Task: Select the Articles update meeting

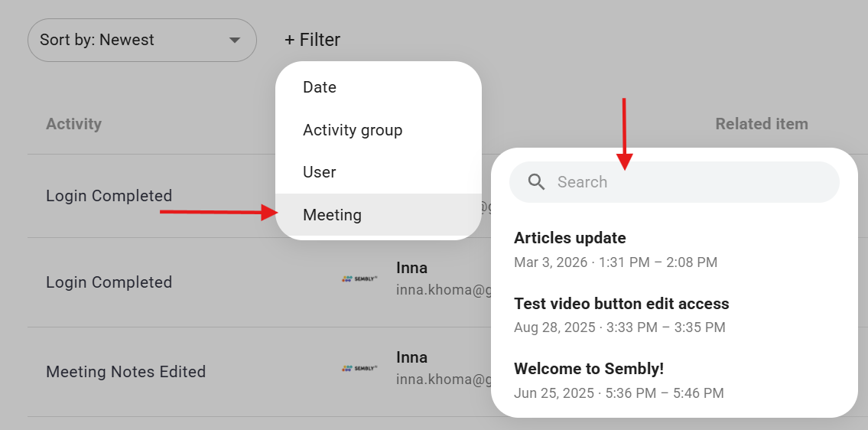Action: pos(570,238)
